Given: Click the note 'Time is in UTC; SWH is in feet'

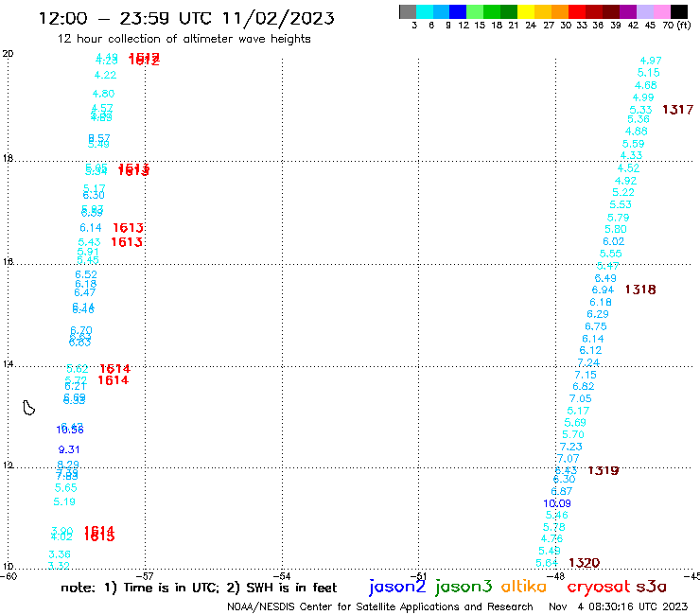Looking at the screenshot, I should 199,588.
